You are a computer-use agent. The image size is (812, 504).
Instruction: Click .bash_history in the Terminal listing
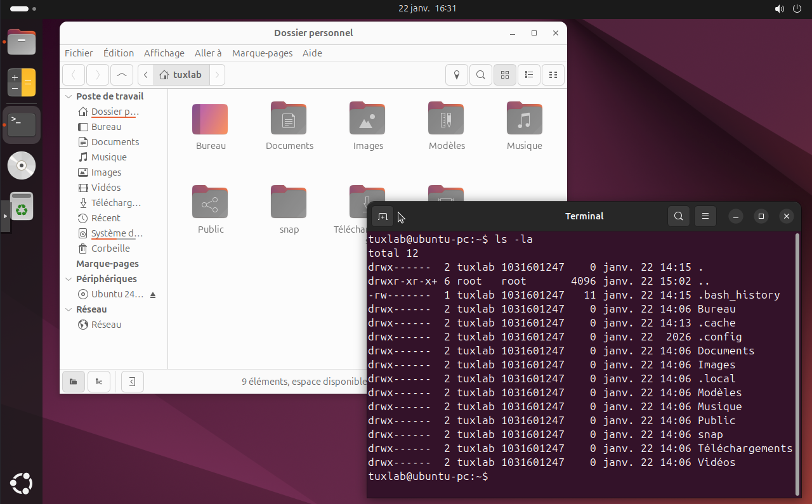tap(739, 295)
